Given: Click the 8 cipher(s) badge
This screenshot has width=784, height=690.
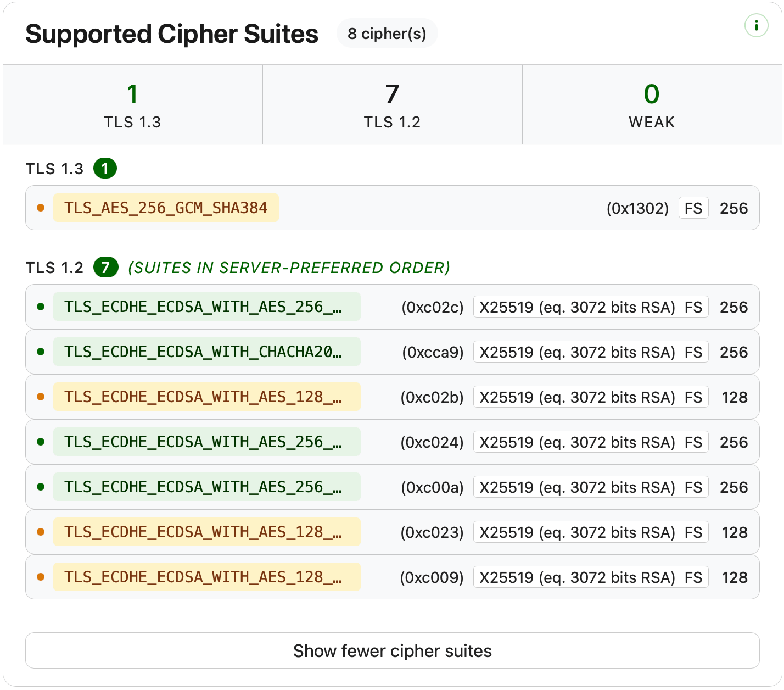Looking at the screenshot, I should pyautogui.click(x=387, y=34).
